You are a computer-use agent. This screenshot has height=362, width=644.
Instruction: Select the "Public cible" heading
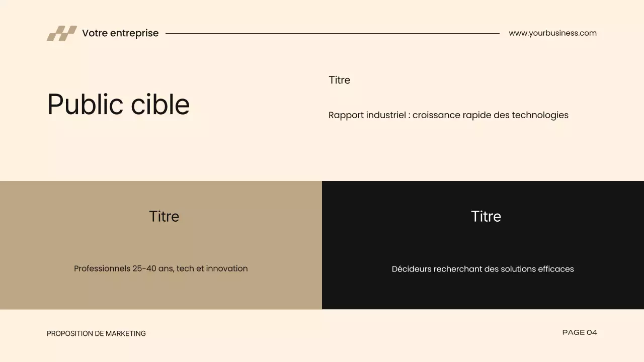coord(118,105)
